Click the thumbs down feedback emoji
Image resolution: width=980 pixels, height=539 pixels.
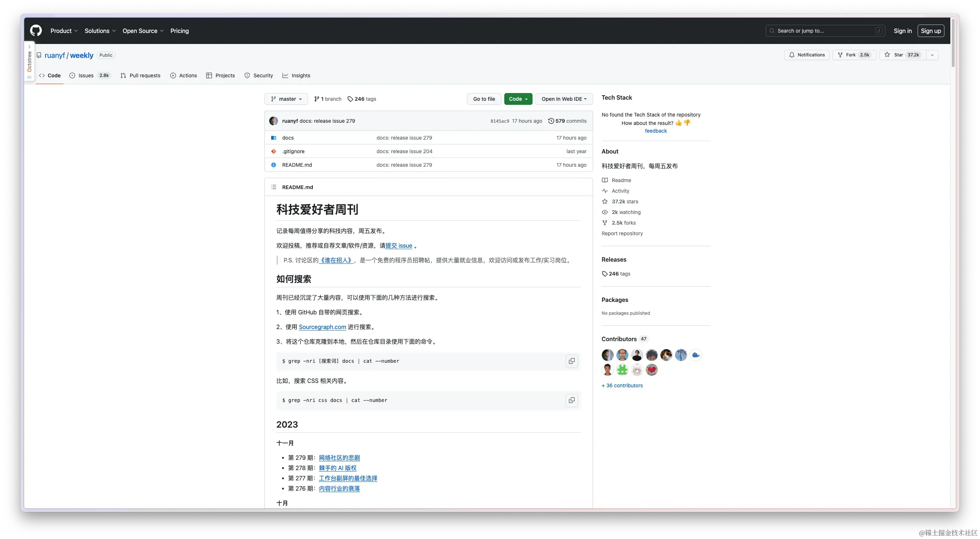tap(687, 123)
